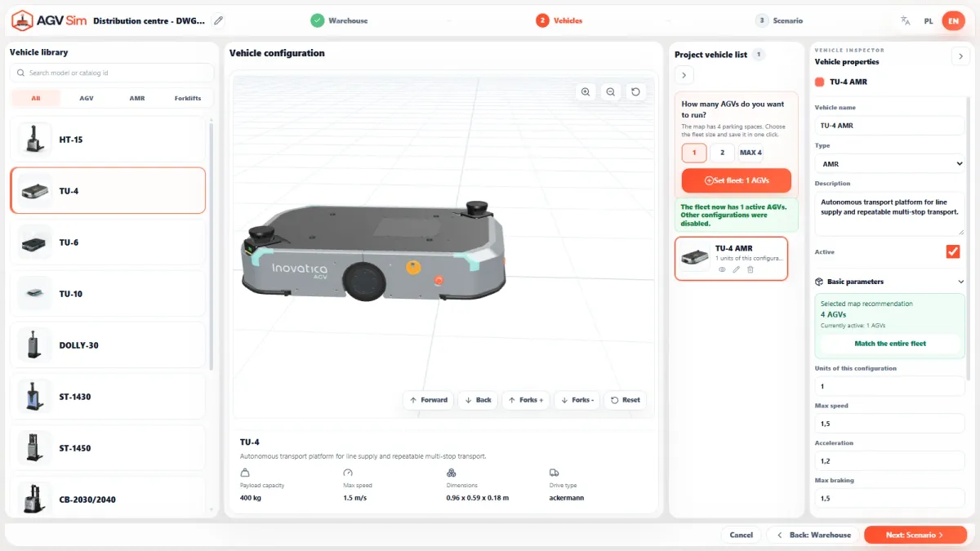The width and height of the screenshot is (980, 551).
Task: Zoom out of the 3D vehicle view
Action: [x=611, y=92]
